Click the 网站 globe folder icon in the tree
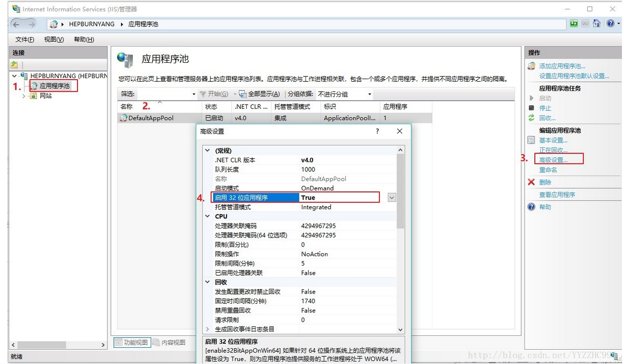Viewport: 624px width, 364px height. point(34,95)
